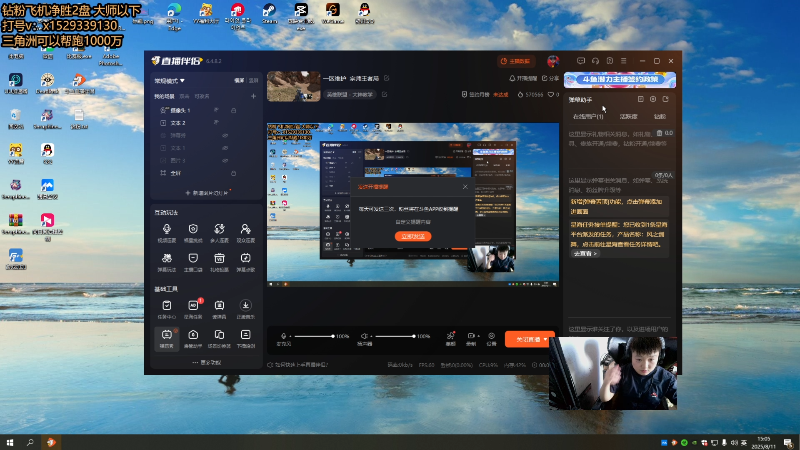
Task: Expand the 录制 record options arrow
Action: point(479,336)
